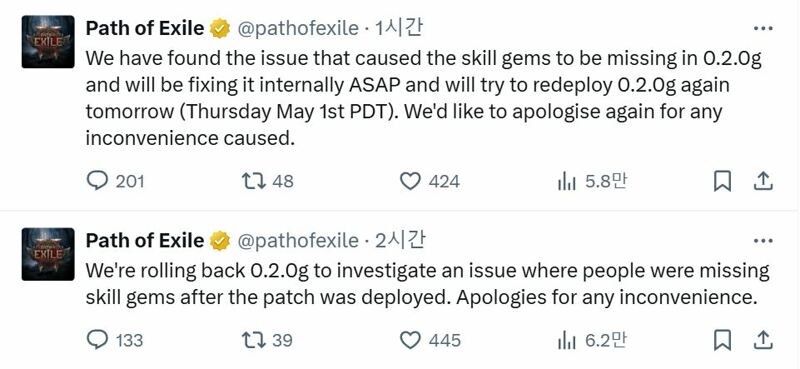This screenshot has width=800, height=369.
Task: Open the more options menu on second tweet
Action: pos(763,240)
